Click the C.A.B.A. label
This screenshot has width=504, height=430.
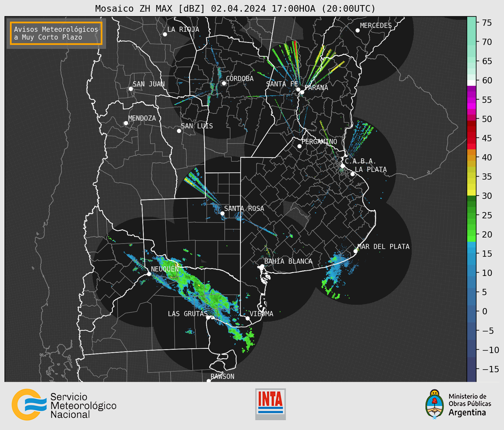[x=361, y=161]
